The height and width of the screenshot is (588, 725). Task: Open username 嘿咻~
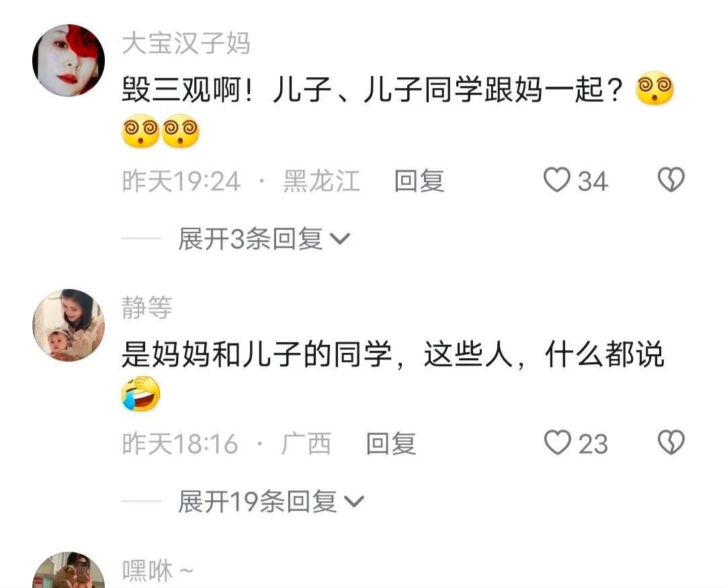[158, 571]
